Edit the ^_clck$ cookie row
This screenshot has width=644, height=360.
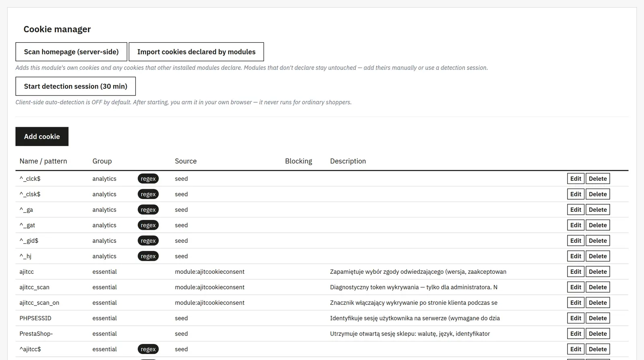(x=576, y=179)
